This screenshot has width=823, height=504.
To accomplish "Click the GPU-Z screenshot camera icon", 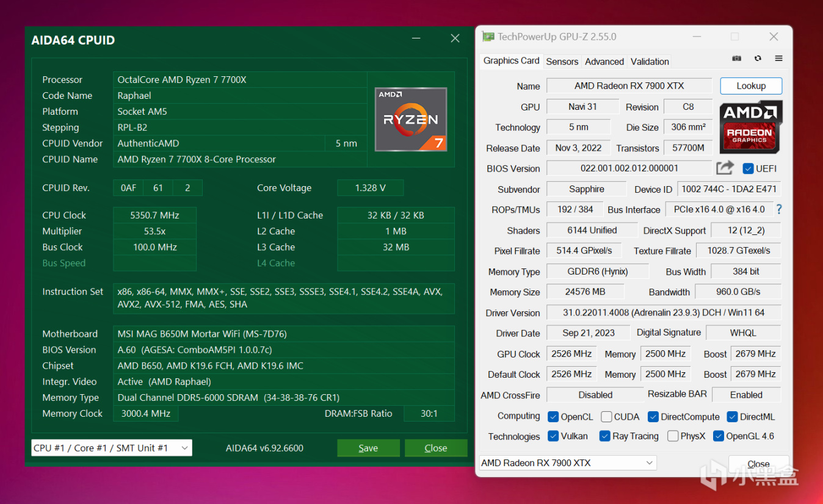I will [x=737, y=59].
